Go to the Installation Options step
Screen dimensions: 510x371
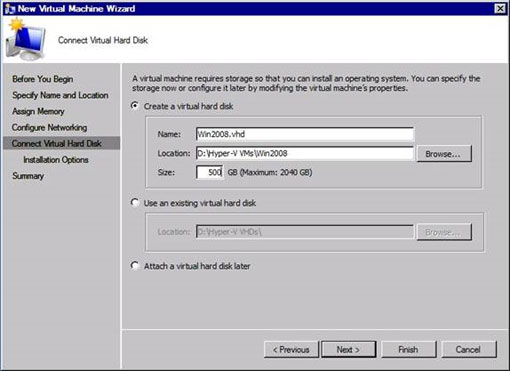click(56, 160)
